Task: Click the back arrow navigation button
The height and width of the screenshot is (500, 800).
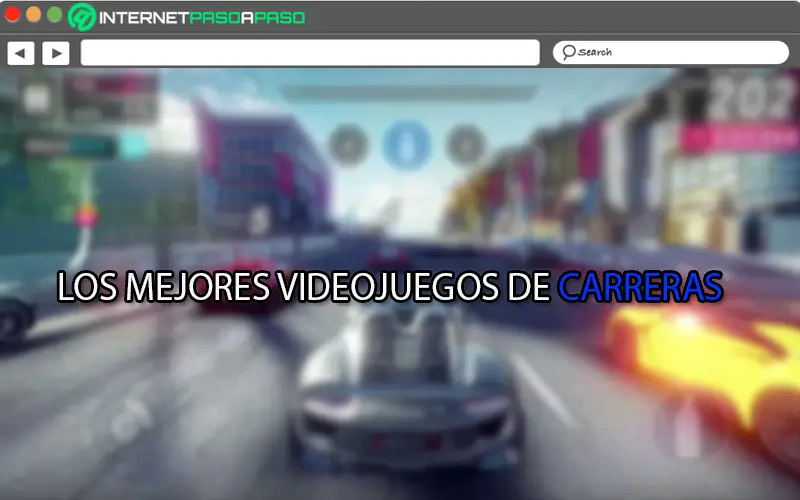Action: (20, 53)
